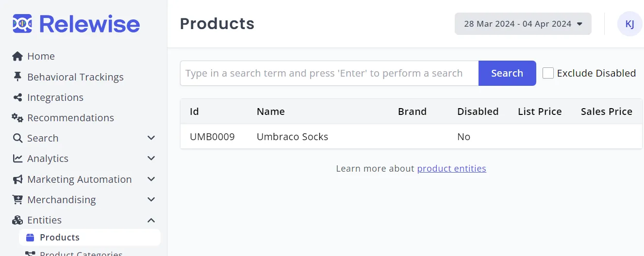Click the Analytics chart icon

point(17,159)
